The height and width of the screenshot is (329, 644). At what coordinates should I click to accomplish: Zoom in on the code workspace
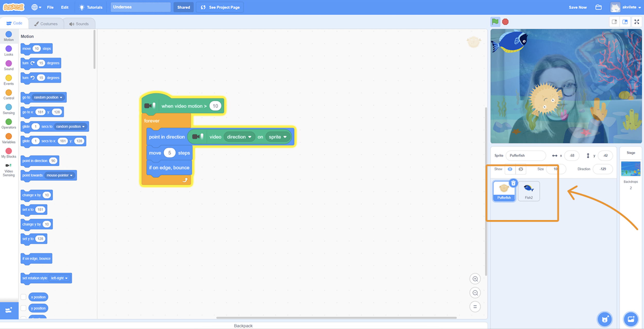point(475,279)
